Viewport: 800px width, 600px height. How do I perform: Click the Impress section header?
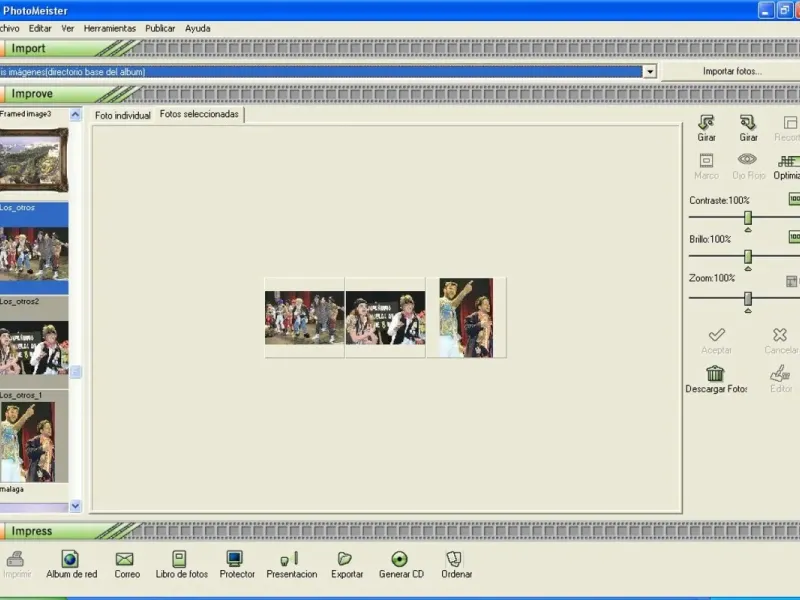[x=32, y=531]
